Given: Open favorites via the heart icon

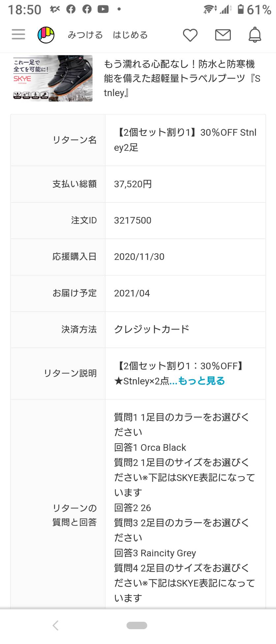Looking at the screenshot, I should tap(190, 35).
